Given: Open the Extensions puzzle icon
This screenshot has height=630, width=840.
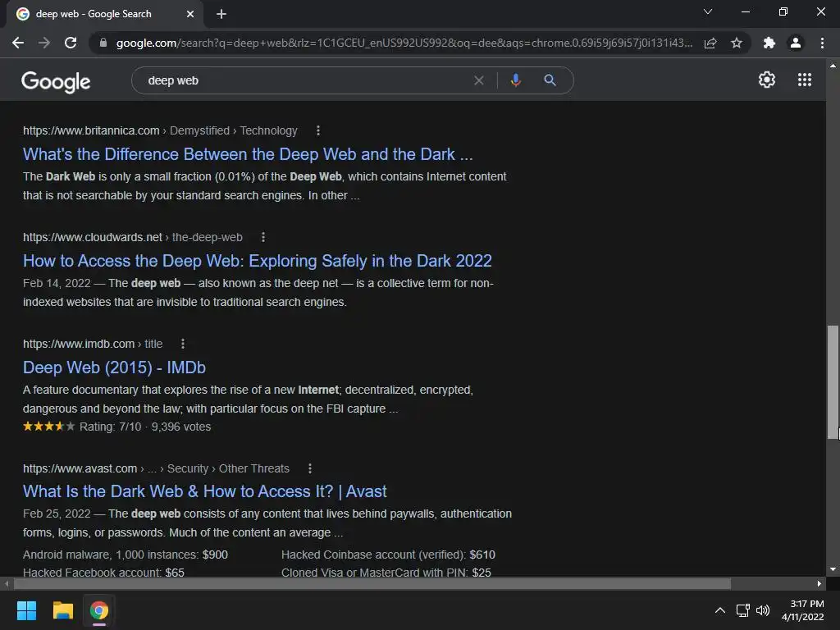Looking at the screenshot, I should click(x=769, y=43).
